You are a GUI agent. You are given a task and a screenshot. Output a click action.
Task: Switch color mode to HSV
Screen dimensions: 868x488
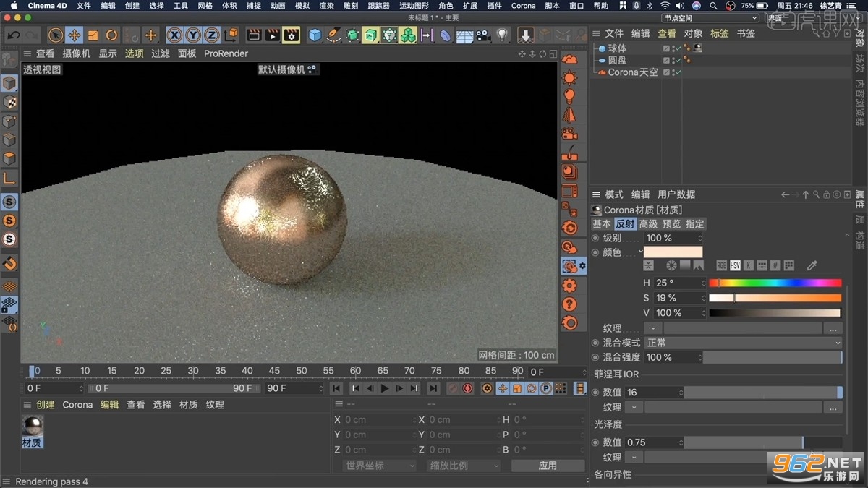(x=735, y=266)
